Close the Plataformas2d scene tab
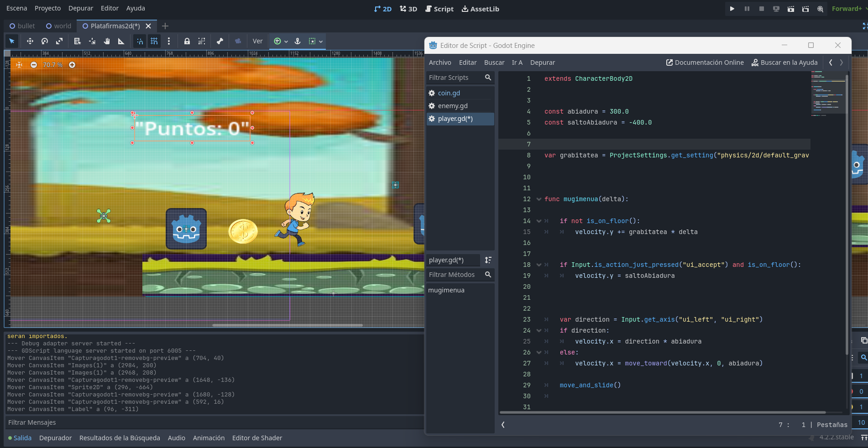The width and height of the screenshot is (868, 448). pyautogui.click(x=148, y=26)
